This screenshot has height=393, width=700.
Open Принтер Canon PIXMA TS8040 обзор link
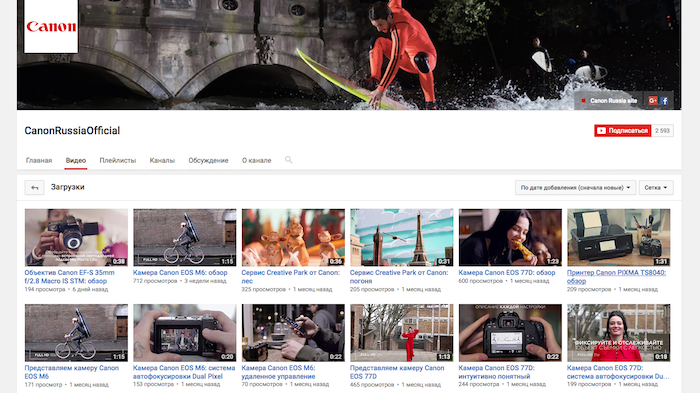pyautogui.click(x=617, y=276)
